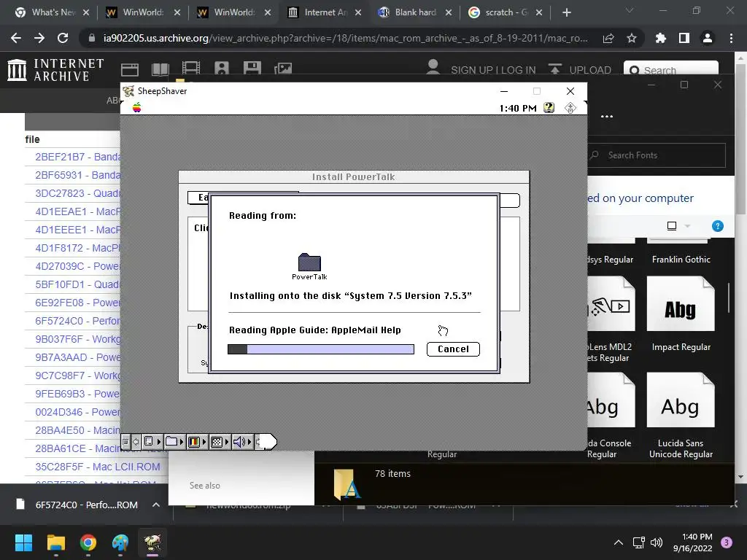Viewport: 747px width, 560px height.
Task: Open the Application menu icon beside the help icon
Action: click(x=570, y=108)
